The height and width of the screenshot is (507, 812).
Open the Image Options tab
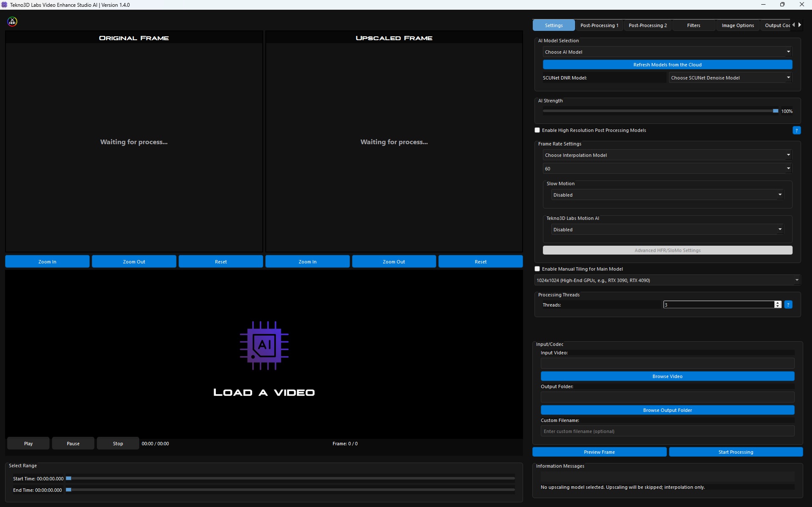coord(738,25)
